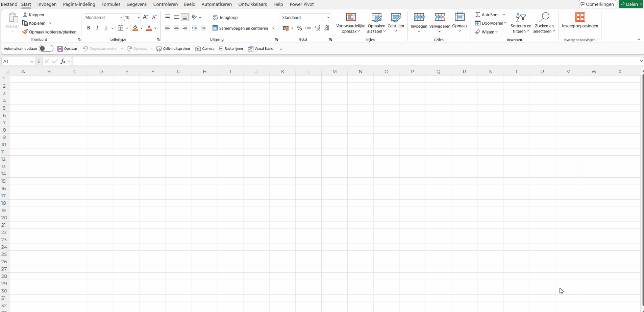
Task: Expand the formula bar
Action: click(x=641, y=61)
